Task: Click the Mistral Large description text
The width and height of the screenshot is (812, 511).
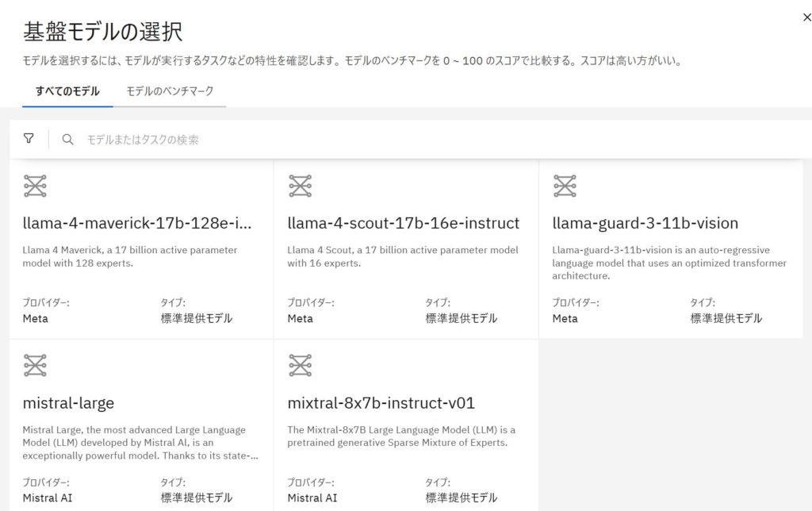Action: click(140, 443)
